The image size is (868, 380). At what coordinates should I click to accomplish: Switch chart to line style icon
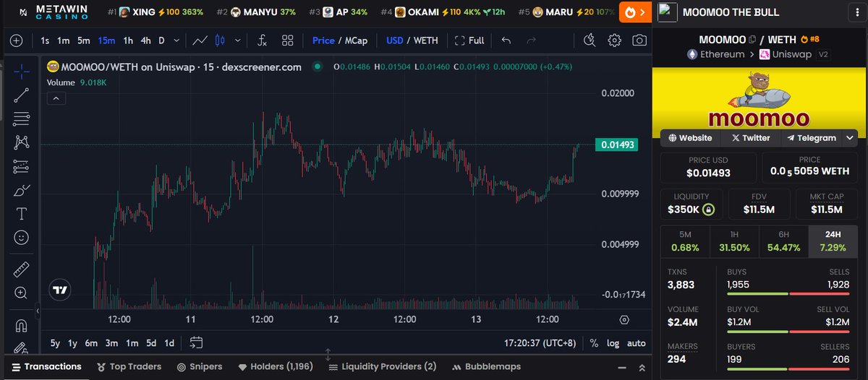point(200,40)
